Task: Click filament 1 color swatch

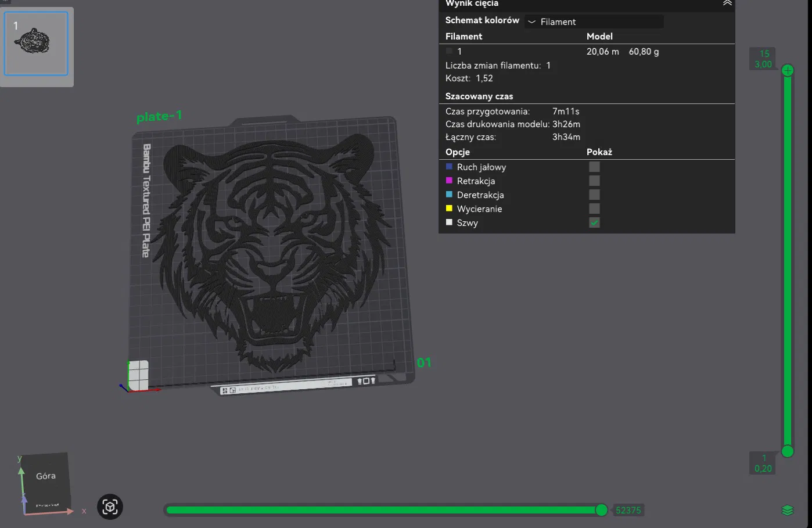Action: tap(449, 51)
